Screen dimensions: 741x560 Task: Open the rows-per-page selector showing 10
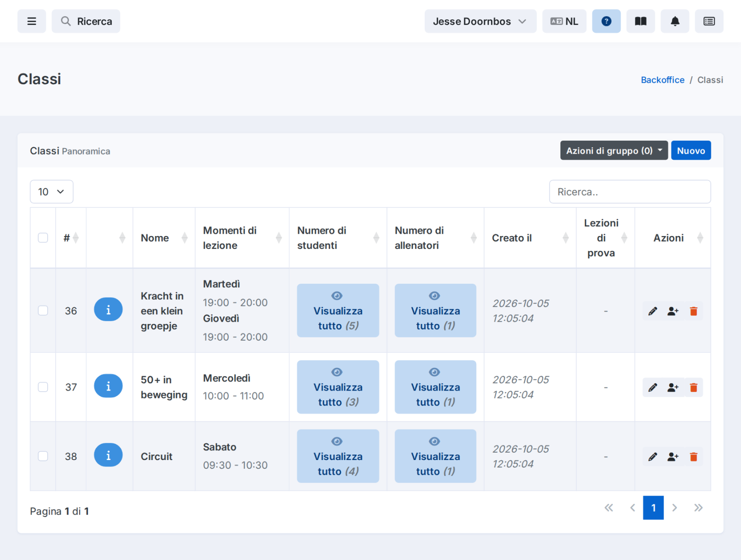coord(51,192)
